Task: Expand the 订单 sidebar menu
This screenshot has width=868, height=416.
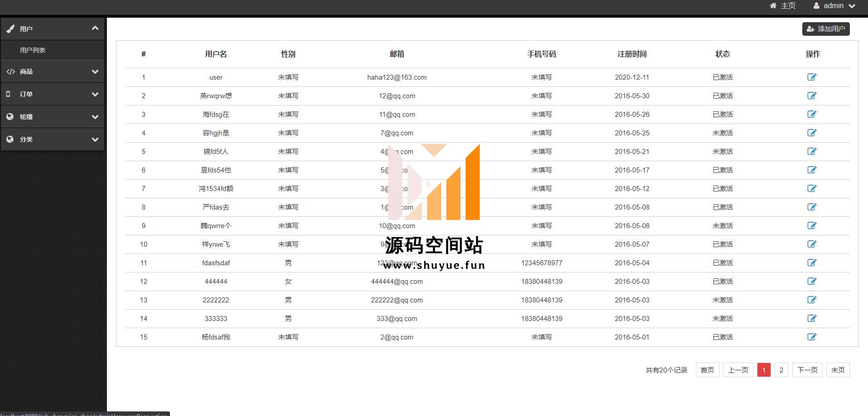Action: point(52,94)
